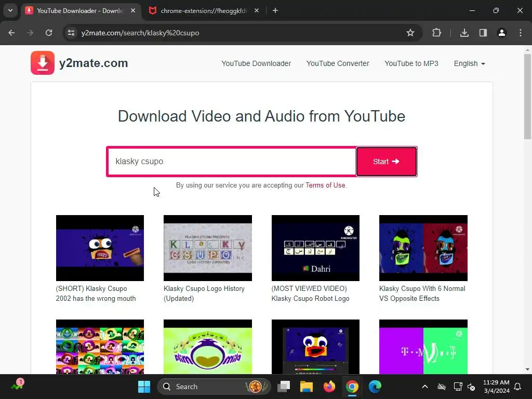This screenshot has height=399, width=532.
Task: Open thumbnail for Klasky Csupo Robot Logo video
Action: [x=315, y=248]
